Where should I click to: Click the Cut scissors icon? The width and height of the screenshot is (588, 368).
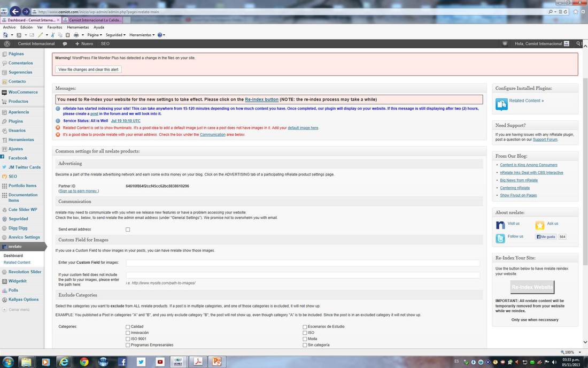click(52, 35)
